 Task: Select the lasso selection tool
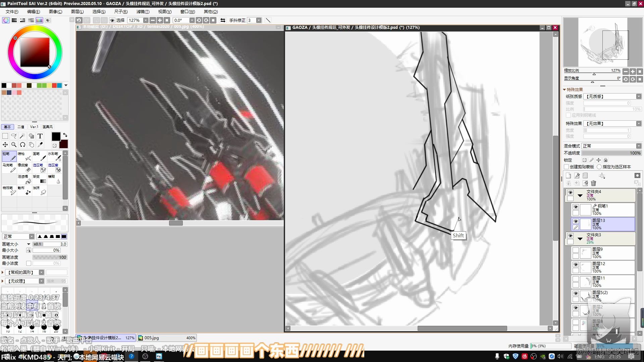[14, 136]
